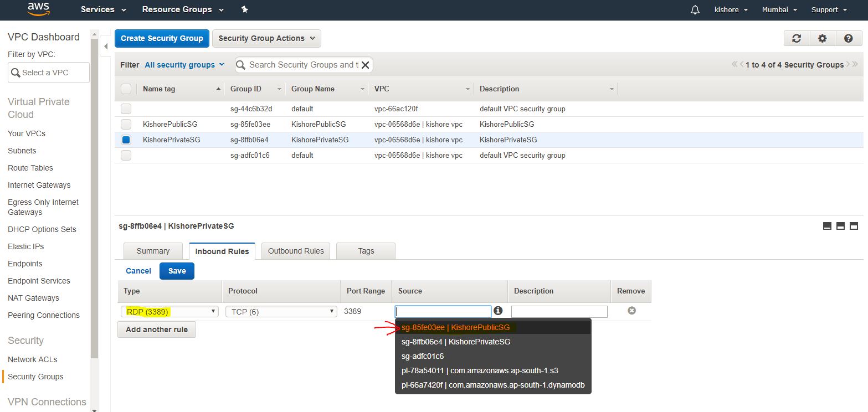The height and width of the screenshot is (412, 868).
Task: Uncheck the KishorePrivateSG row checkbox
Action: point(126,140)
